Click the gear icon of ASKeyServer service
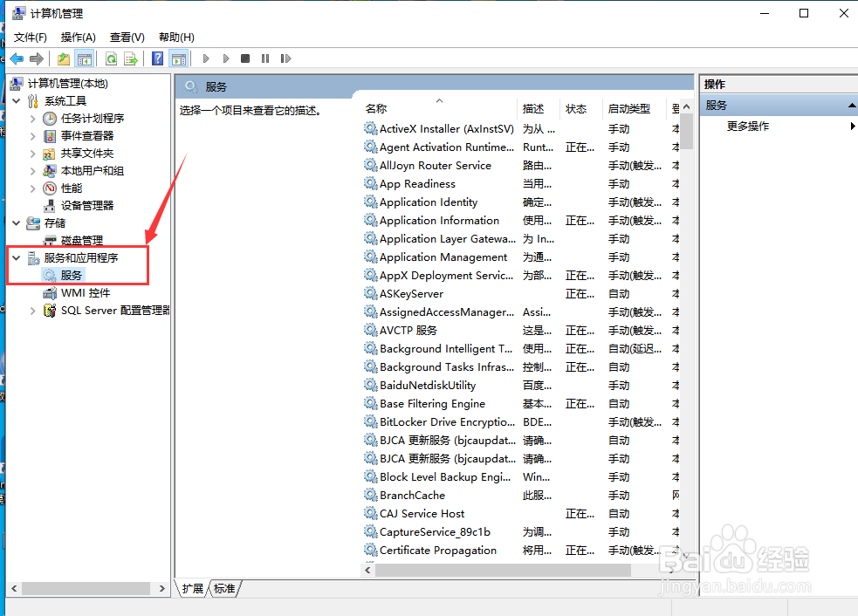Image resolution: width=858 pixels, height=616 pixels. click(x=370, y=293)
